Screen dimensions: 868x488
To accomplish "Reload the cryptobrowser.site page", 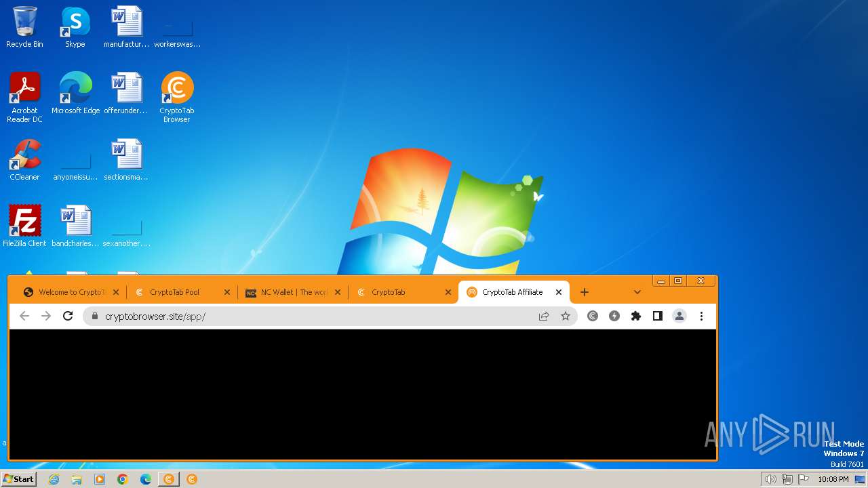I will pyautogui.click(x=68, y=316).
